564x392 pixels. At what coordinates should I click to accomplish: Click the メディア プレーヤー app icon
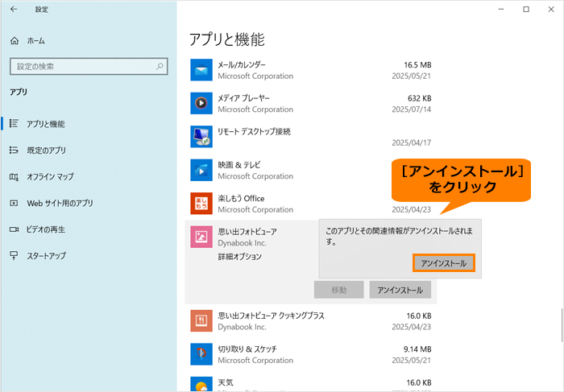click(201, 104)
